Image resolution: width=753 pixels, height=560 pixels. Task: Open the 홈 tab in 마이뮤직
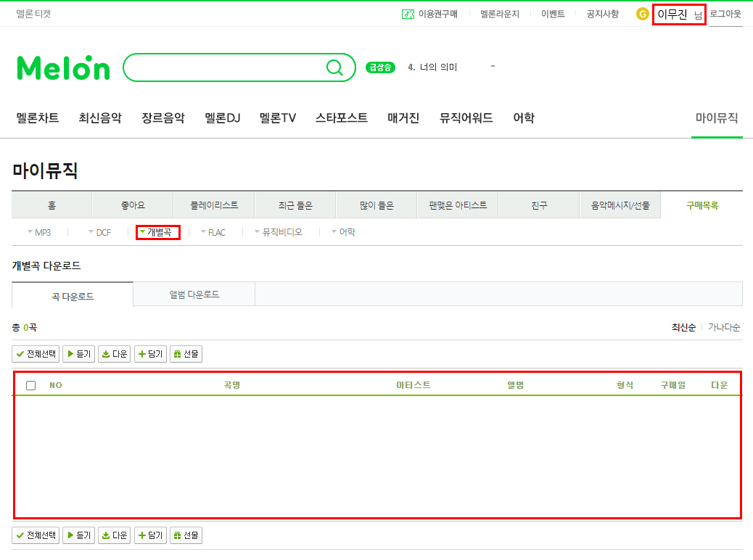[x=52, y=205]
